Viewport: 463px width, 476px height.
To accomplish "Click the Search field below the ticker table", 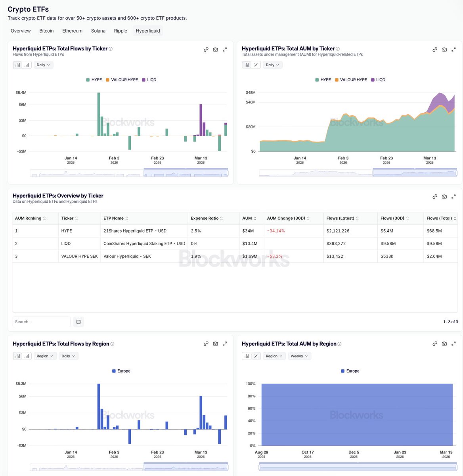I will 41,322.
